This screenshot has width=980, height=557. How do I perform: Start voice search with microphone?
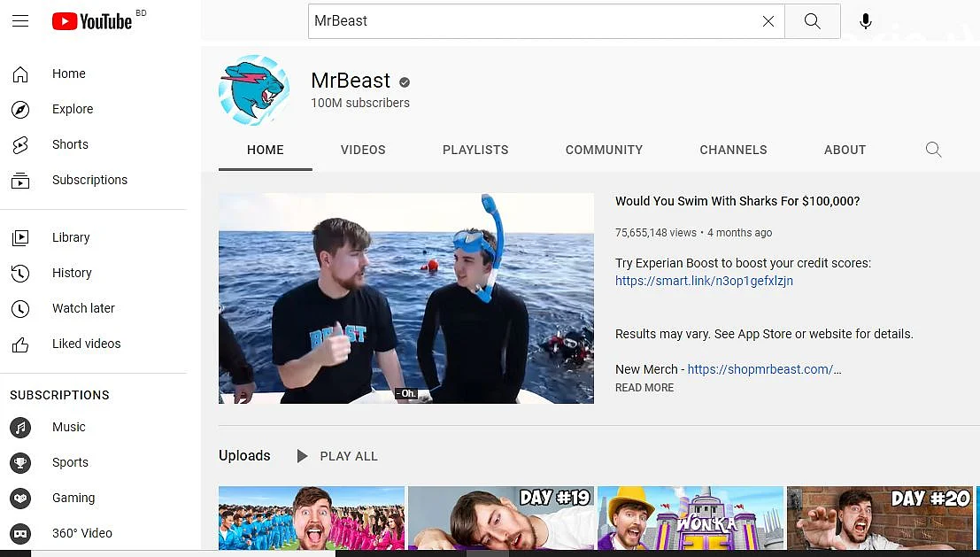[865, 21]
